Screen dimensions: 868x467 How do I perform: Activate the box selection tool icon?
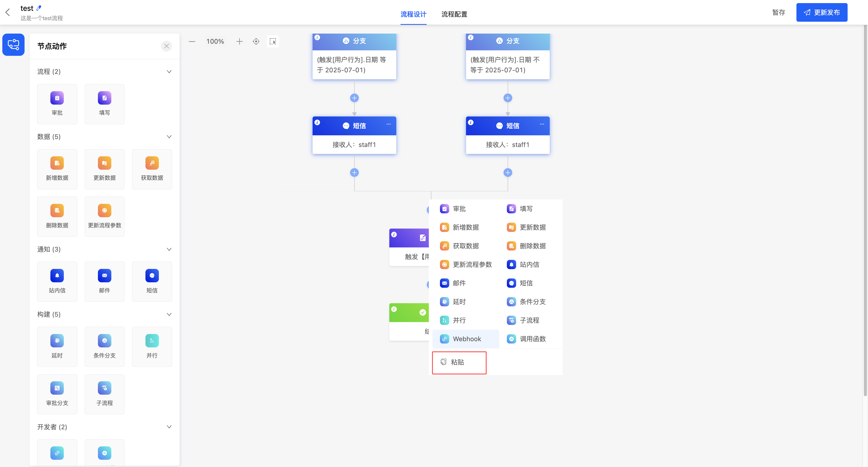[x=273, y=41]
